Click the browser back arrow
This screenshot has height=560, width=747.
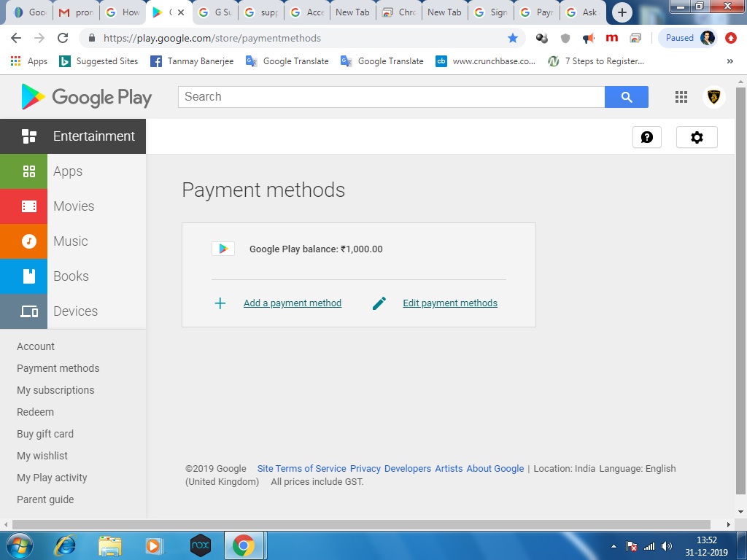click(16, 38)
